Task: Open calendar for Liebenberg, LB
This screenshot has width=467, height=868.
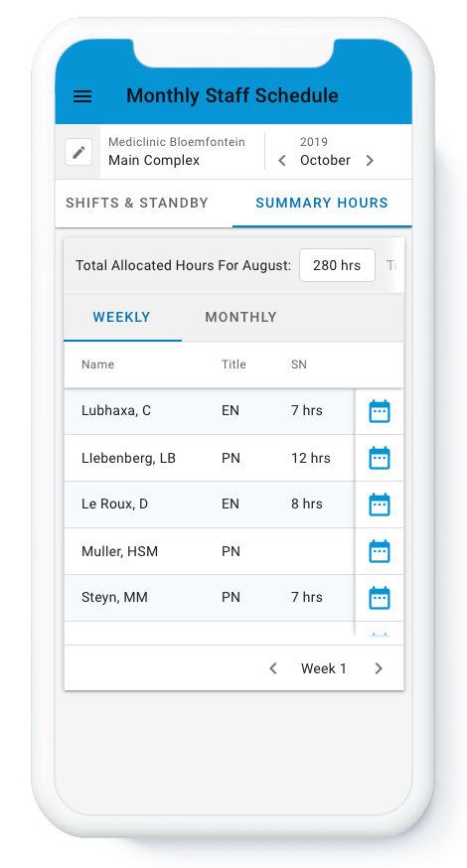Action: point(380,459)
